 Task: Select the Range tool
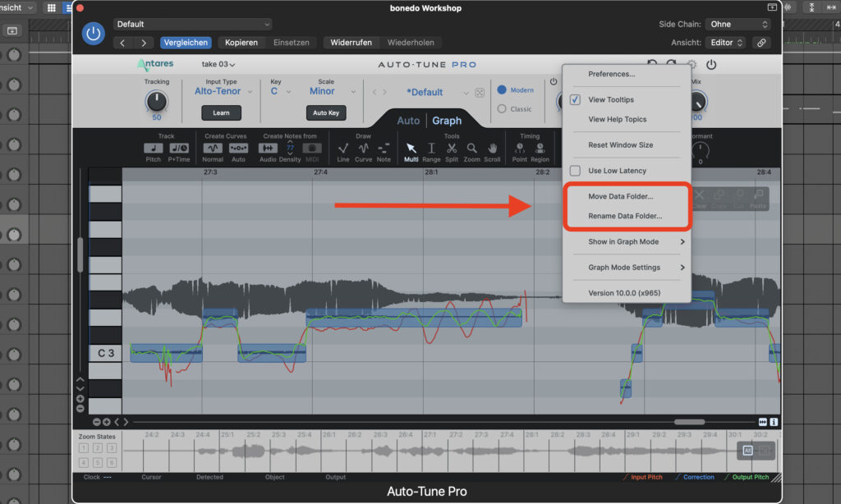[x=431, y=148]
